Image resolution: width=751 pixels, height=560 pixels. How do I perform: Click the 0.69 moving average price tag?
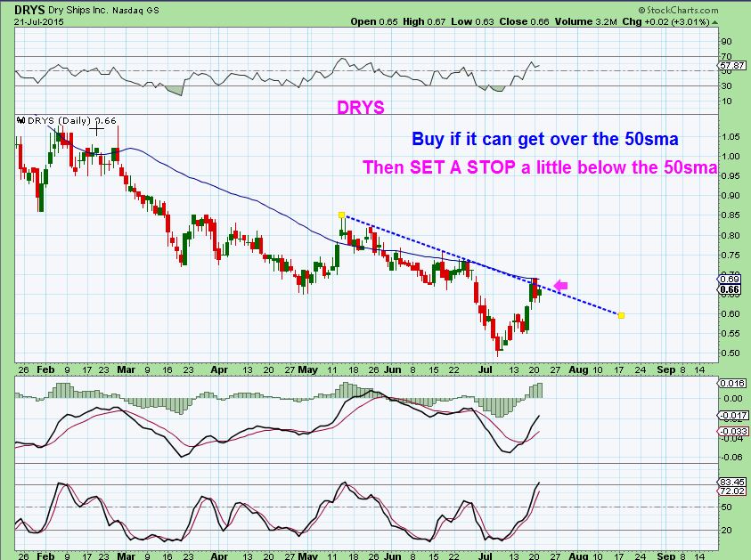(730, 279)
